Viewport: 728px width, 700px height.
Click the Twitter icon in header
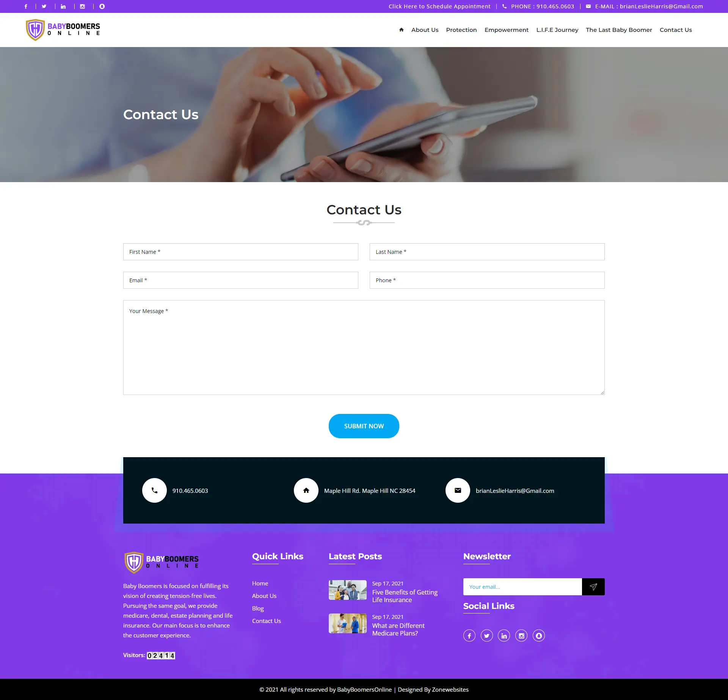tap(44, 6)
